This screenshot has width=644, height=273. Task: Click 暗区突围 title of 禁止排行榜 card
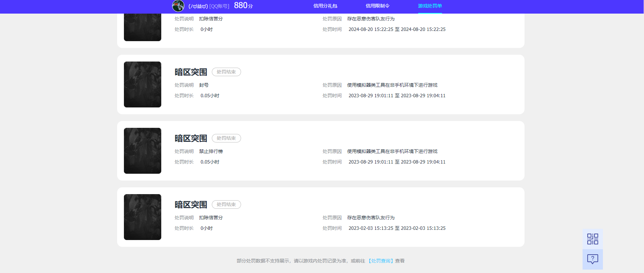tap(191, 138)
